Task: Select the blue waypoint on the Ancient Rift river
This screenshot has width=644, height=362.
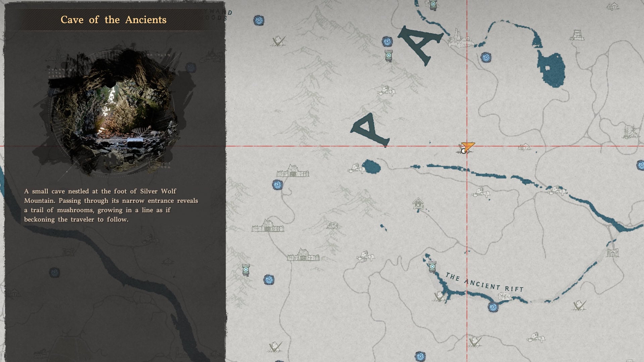Action: tap(493, 307)
